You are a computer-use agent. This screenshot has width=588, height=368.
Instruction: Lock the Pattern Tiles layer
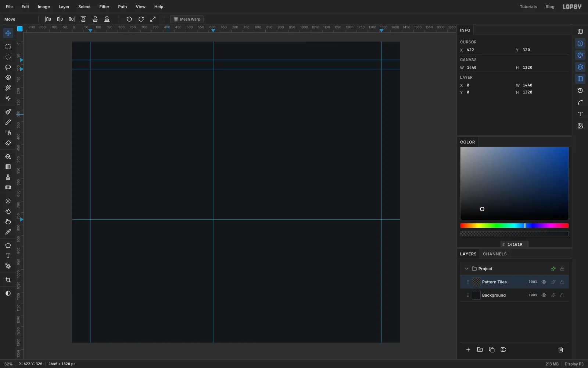coord(562,282)
